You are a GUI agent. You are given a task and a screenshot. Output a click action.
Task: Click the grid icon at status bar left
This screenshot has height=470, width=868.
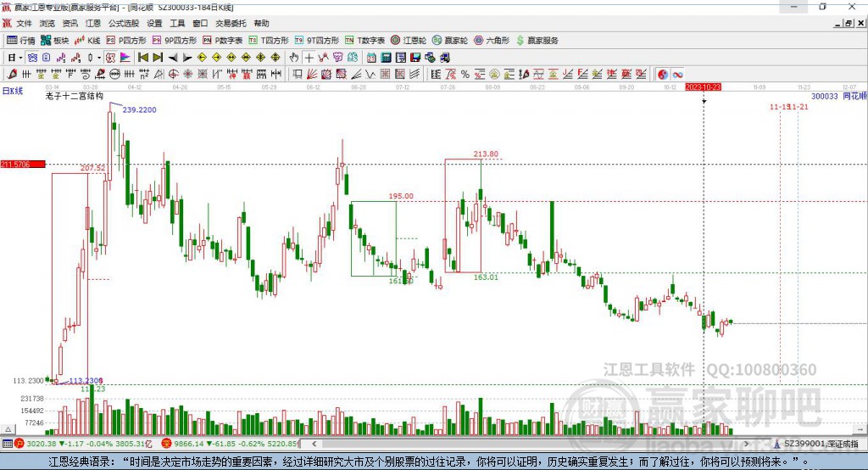coord(7,444)
